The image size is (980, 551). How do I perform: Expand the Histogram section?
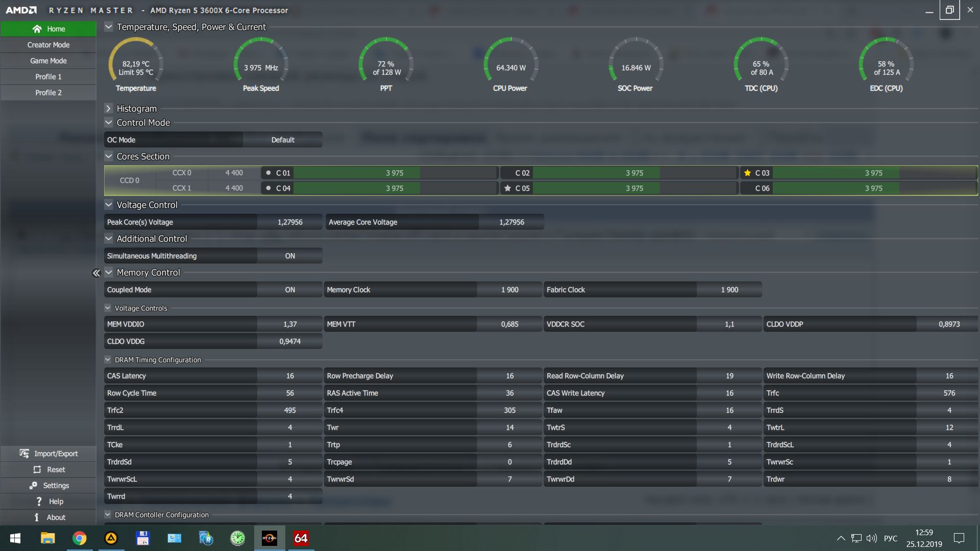108,109
